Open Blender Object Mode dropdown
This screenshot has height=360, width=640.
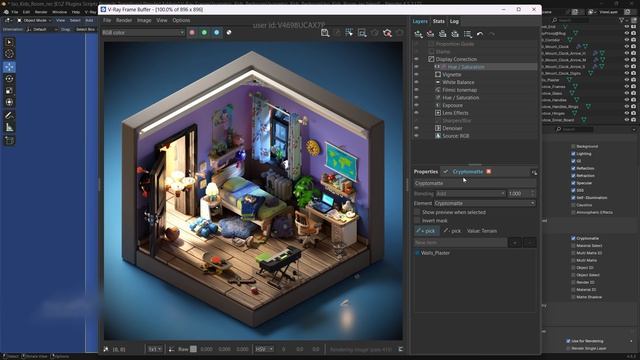coord(34,20)
